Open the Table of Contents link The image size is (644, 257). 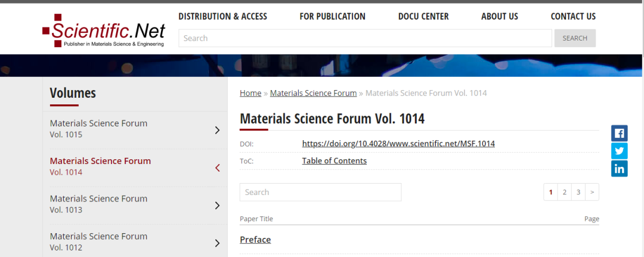tap(335, 161)
